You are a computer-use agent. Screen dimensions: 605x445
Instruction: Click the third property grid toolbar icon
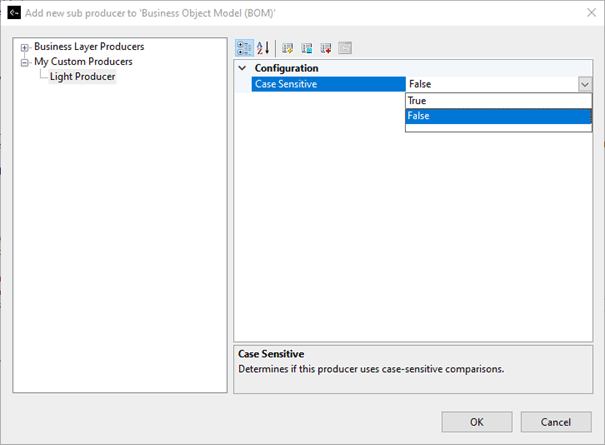(x=288, y=47)
